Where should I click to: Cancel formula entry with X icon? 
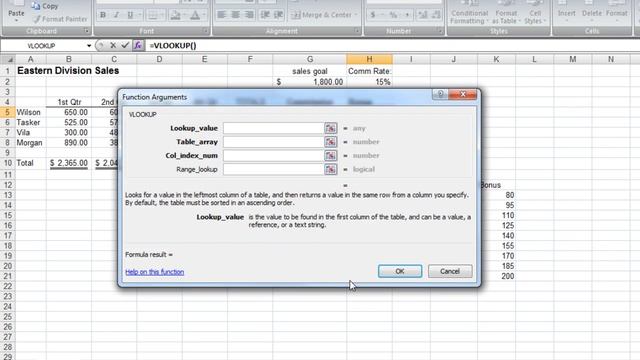tap(113, 45)
